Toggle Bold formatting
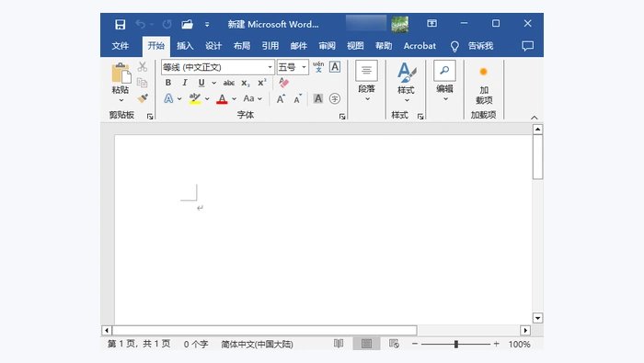 168,83
